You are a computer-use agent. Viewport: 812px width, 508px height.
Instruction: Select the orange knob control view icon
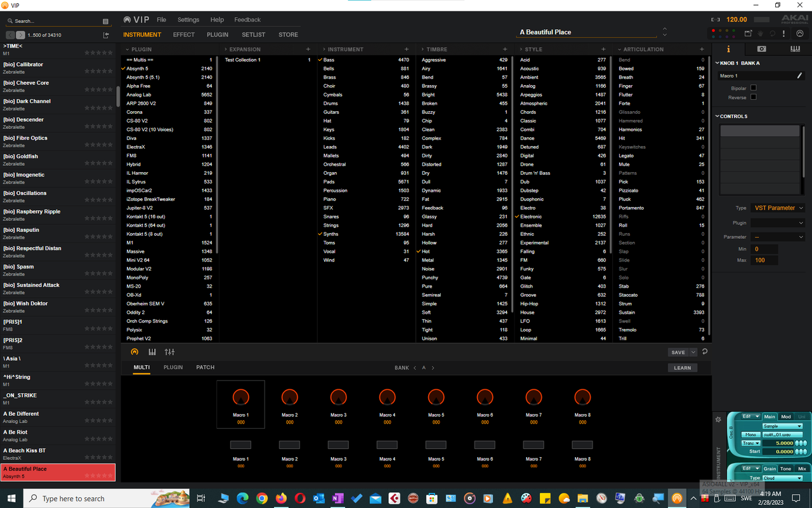[134, 352]
